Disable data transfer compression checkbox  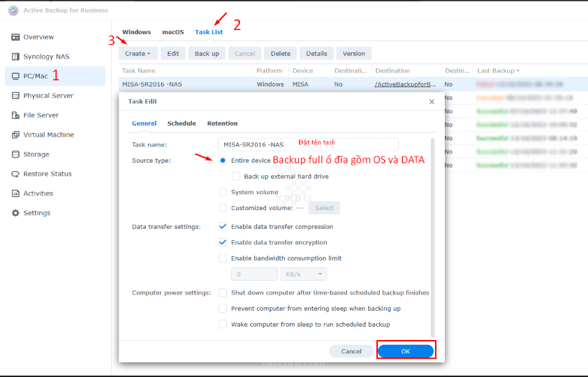pos(223,227)
